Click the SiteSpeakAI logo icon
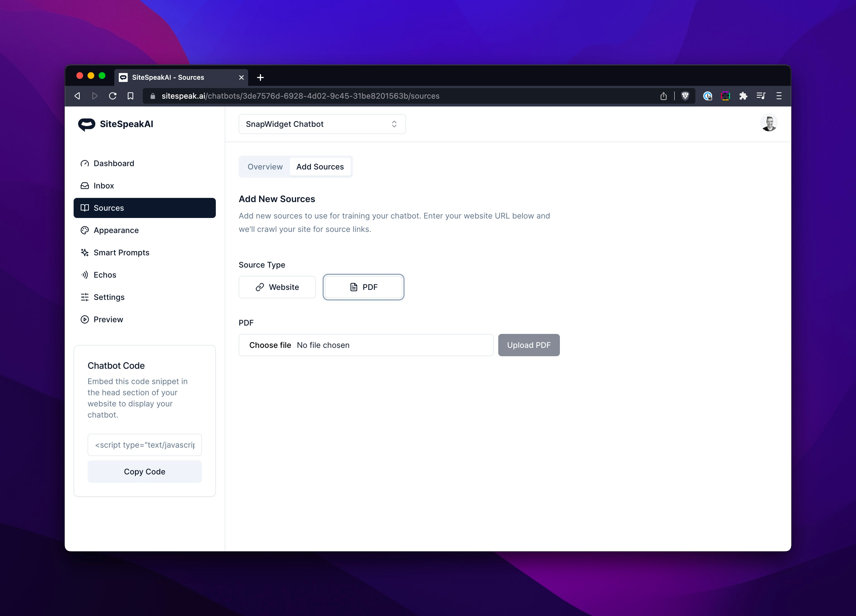Screen dimensions: 856x616 [86, 124]
